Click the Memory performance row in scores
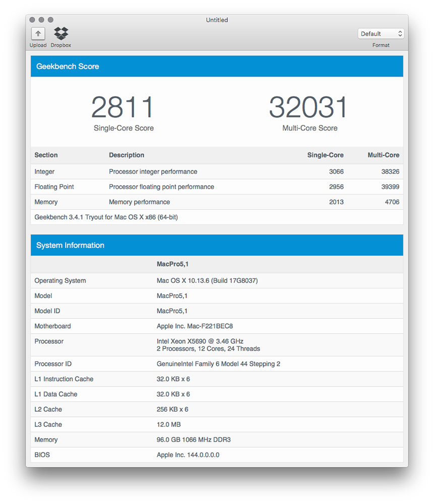The width and height of the screenshot is (434, 504). coord(217,202)
